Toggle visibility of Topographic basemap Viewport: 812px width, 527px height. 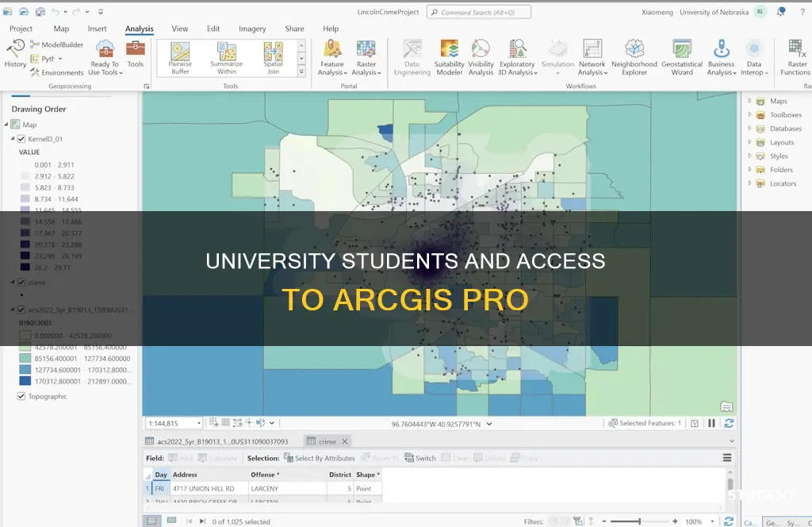click(x=21, y=396)
